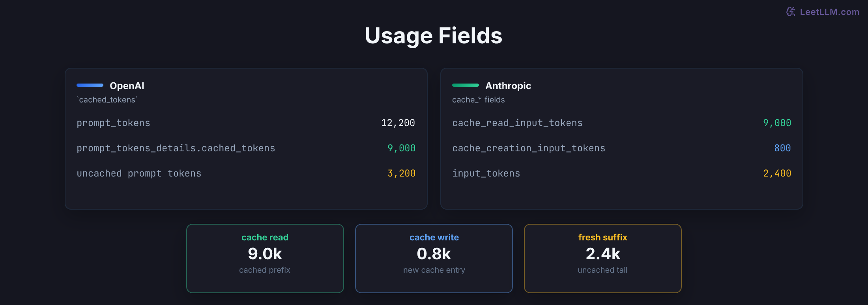Click the fresh suffix card label
868x305 pixels.
(x=602, y=237)
